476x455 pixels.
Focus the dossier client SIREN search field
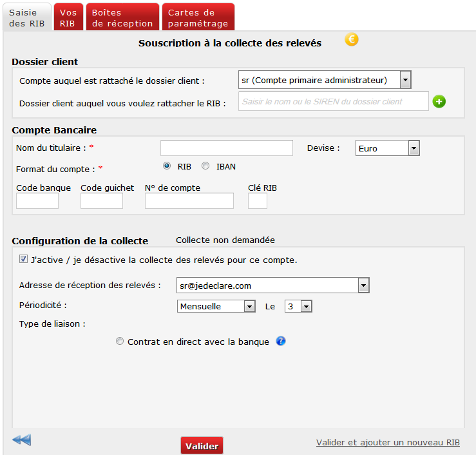(333, 101)
